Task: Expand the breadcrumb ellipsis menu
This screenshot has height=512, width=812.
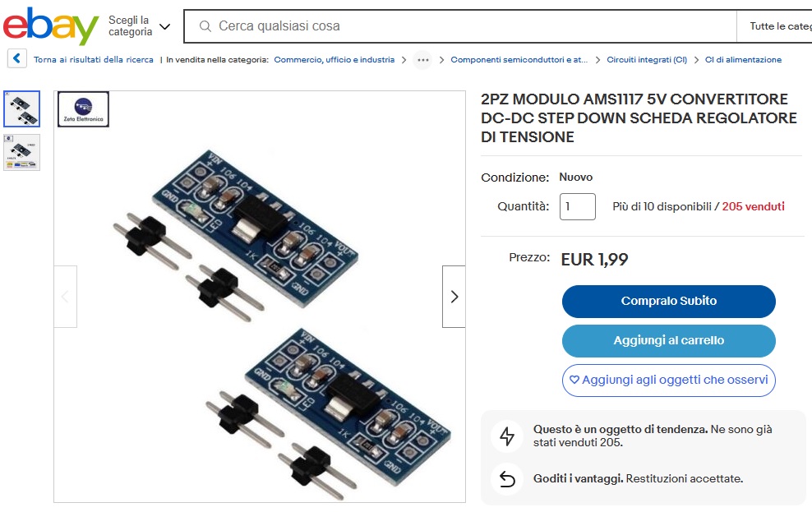Action: [x=422, y=59]
